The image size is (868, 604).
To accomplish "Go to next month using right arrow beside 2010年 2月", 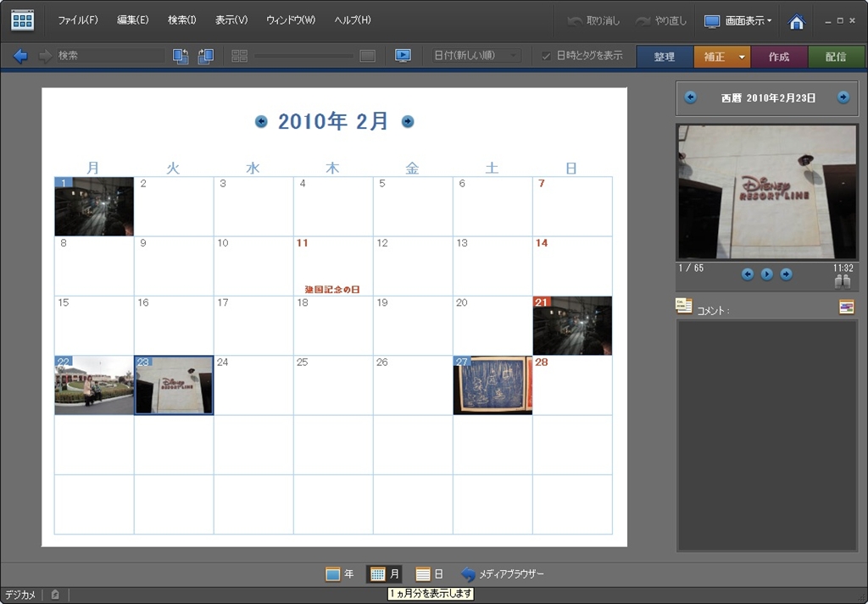I will click(408, 122).
